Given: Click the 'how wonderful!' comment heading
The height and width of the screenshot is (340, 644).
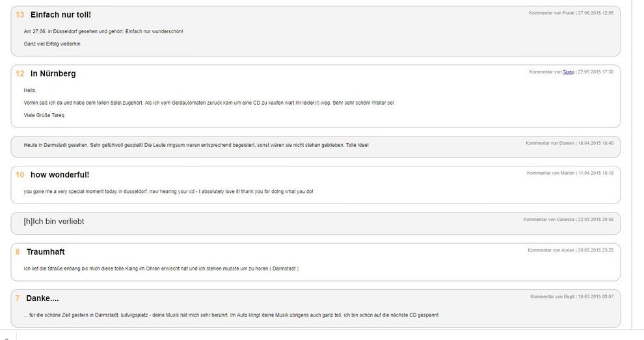Looking at the screenshot, I should pyautogui.click(x=60, y=175).
